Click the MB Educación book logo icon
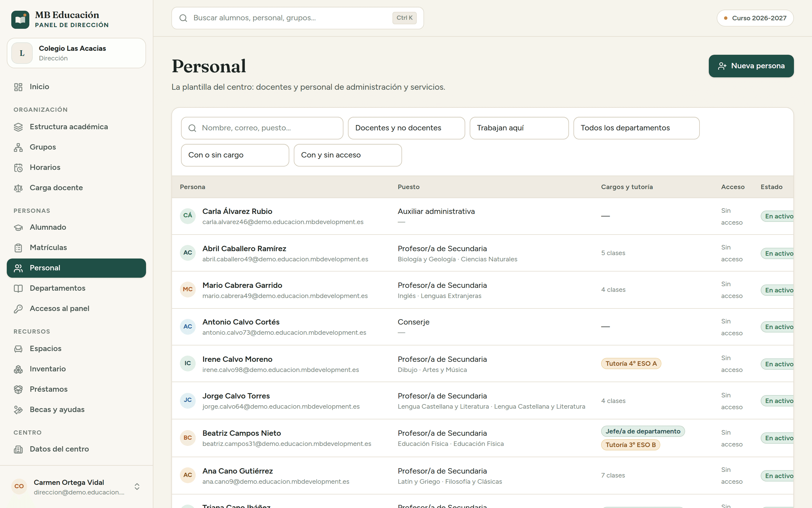 (x=20, y=19)
